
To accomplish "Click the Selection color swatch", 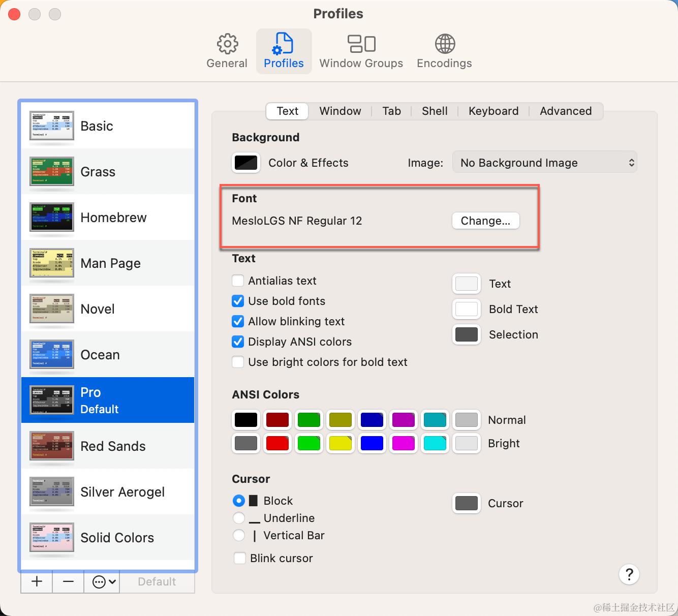I will pyautogui.click(x=466, y=334).
